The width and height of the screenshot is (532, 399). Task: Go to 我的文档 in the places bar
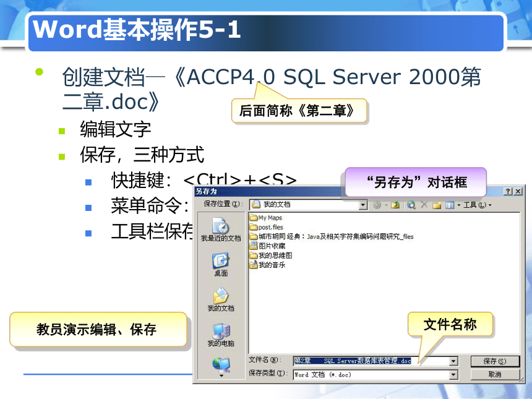point(221,299)
